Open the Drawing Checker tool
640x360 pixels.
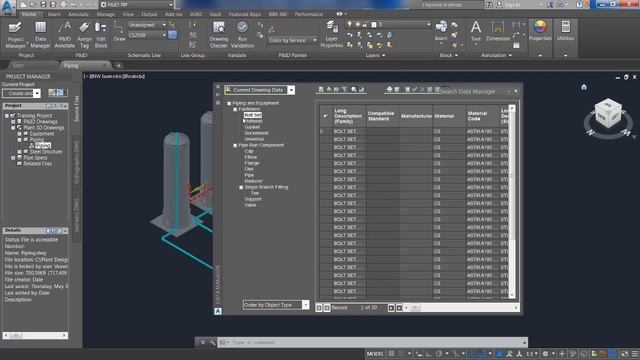(x=219, y=35)
